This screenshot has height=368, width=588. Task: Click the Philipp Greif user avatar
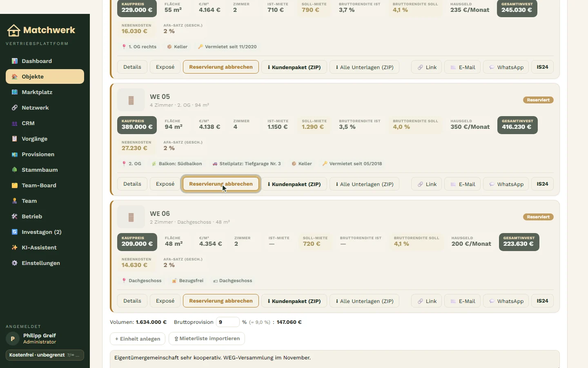pos(13,339)
